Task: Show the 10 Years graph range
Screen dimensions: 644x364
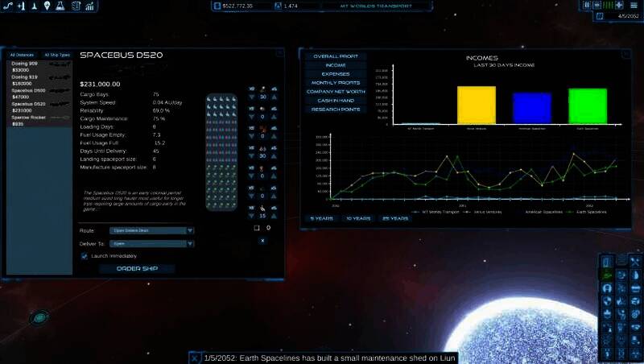Action: click(359, 218)
